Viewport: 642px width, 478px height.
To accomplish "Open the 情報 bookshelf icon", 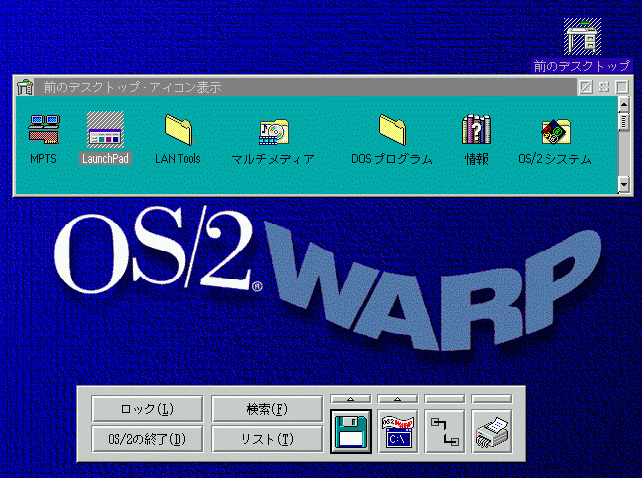I will [476, 129].
